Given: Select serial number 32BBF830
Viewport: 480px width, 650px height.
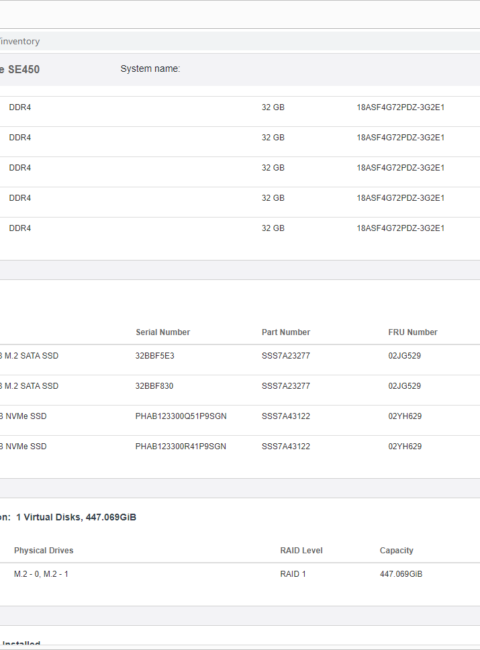Looking at the screenshot, I should click(x=154, y=386).
